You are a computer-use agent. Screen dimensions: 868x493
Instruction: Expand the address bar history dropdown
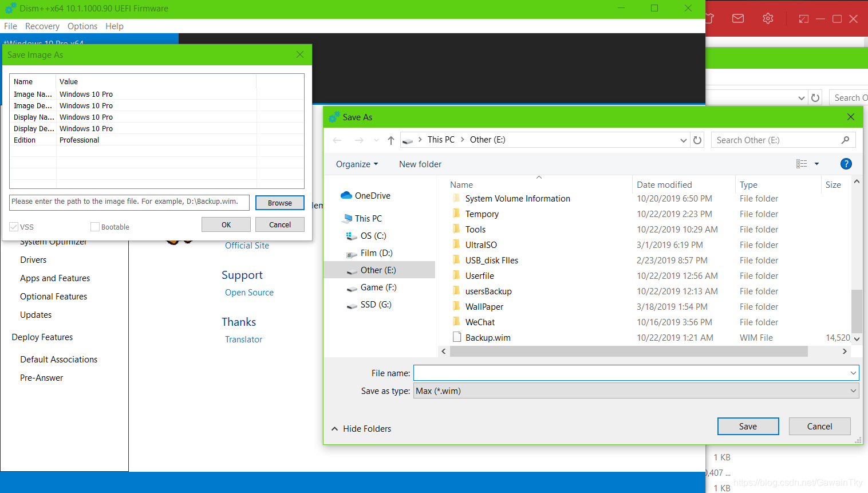tap(683, 140)
